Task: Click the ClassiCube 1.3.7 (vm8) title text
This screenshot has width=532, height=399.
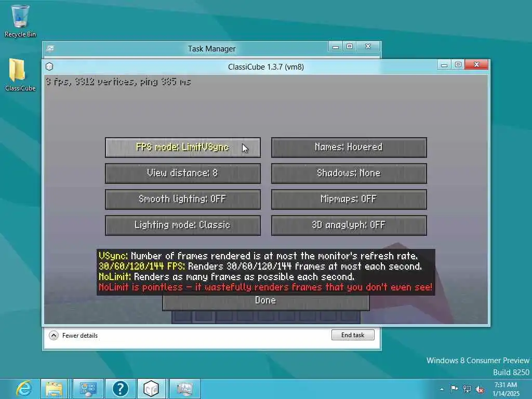Action: [x=265, y=67]
